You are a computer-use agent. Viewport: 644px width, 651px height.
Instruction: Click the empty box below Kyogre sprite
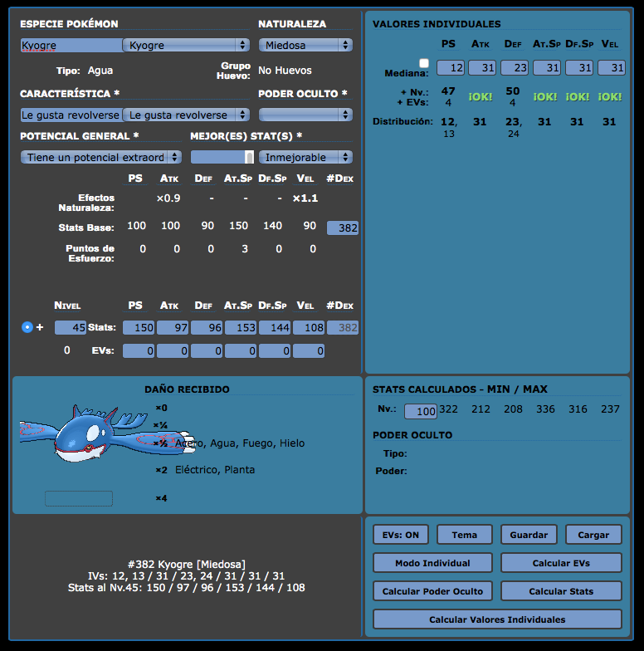tap(79, 498)
